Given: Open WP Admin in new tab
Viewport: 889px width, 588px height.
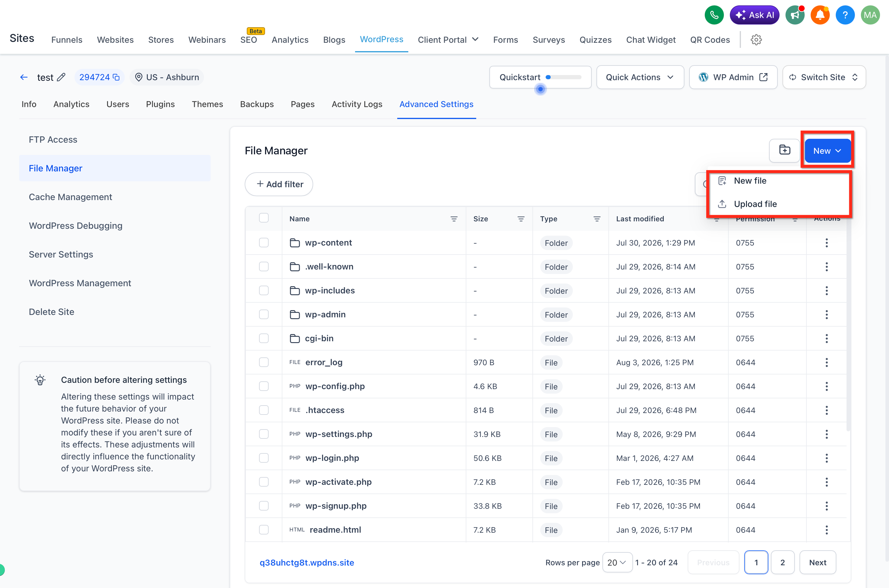Looking at the screenshot, I should click(x=733, y=77).
